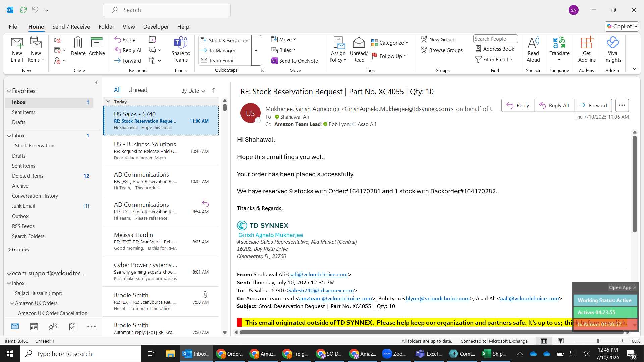
Task: Switch to Normal view in status bar
Action: pos(544,341)
